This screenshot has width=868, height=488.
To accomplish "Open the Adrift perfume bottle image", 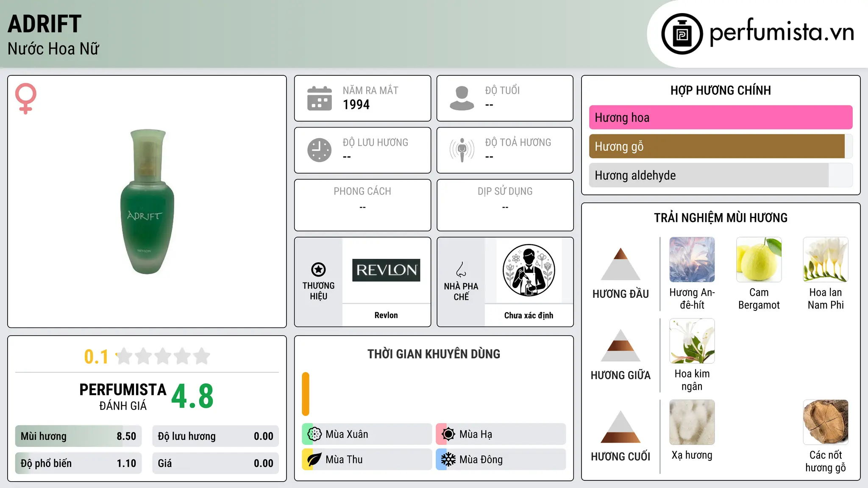I will (147, 202).
